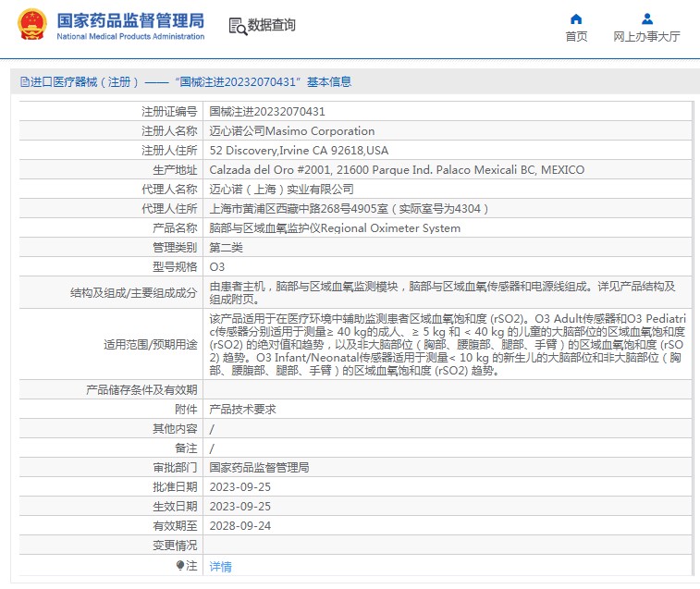Click the 数据查询 heading text

click(272, 25)
